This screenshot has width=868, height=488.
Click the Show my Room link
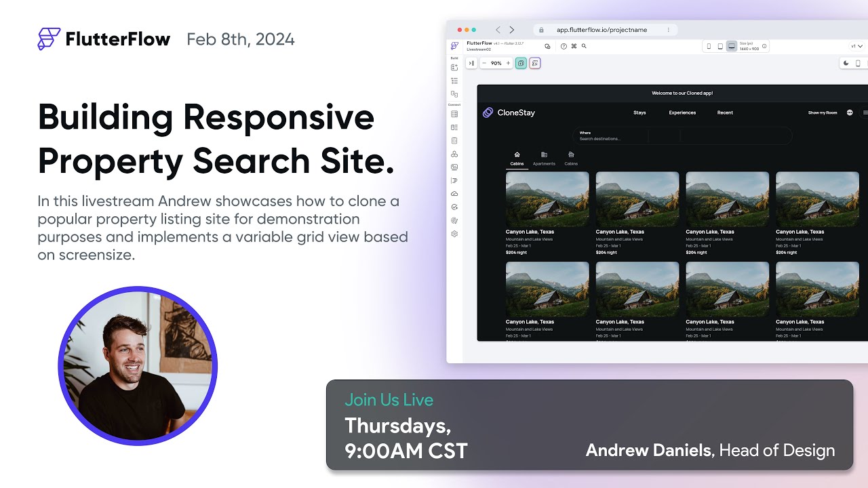coord(823,113)
